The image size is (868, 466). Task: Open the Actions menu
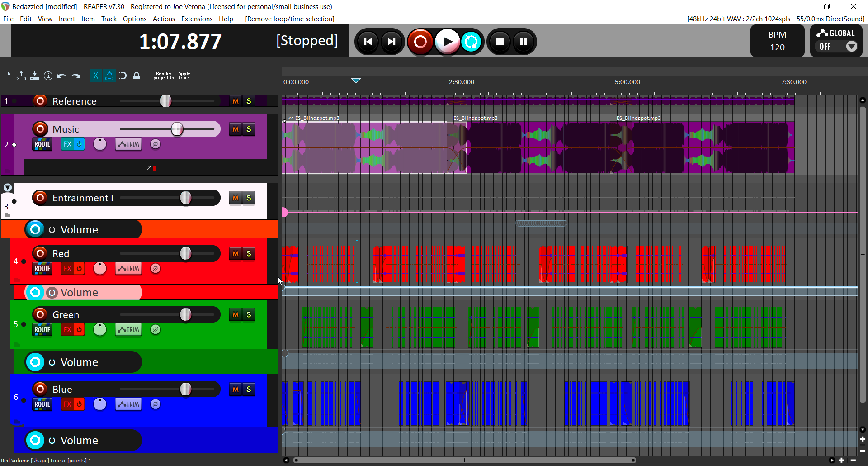click(x=164, y=19)
